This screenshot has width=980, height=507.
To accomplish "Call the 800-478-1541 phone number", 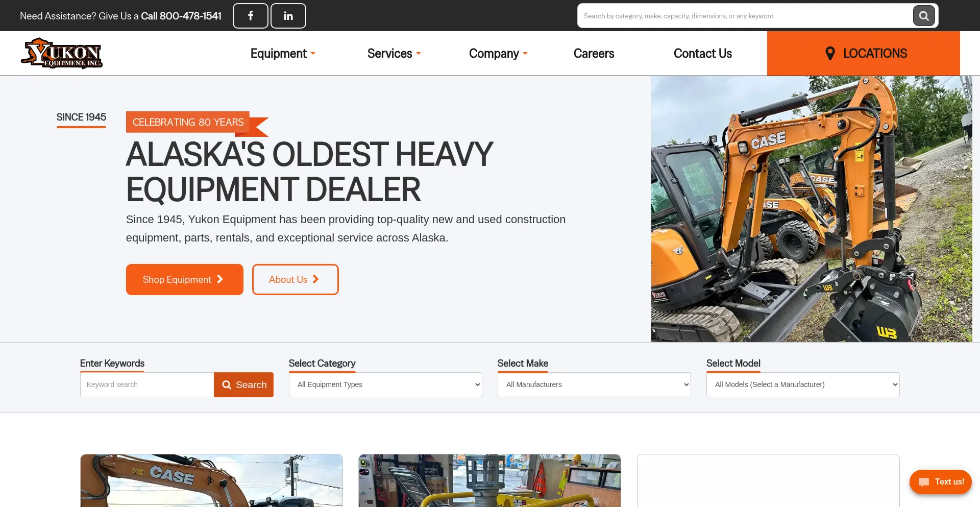I will pyautogui.click(x=181, y=16).
